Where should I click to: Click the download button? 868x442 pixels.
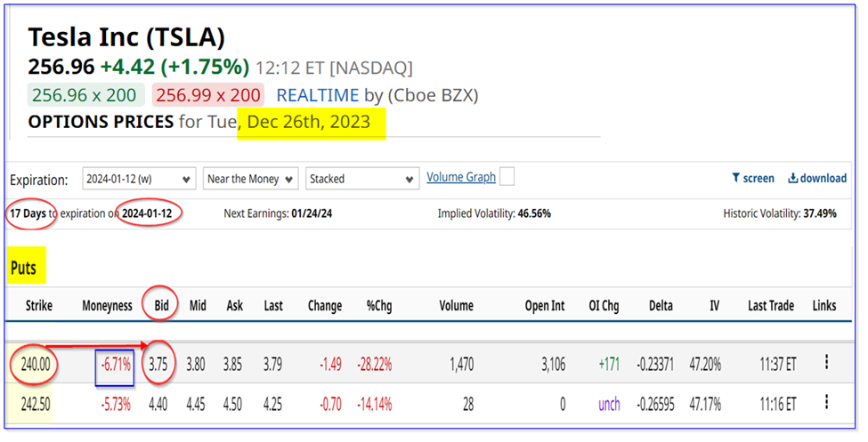coord(817,178)
